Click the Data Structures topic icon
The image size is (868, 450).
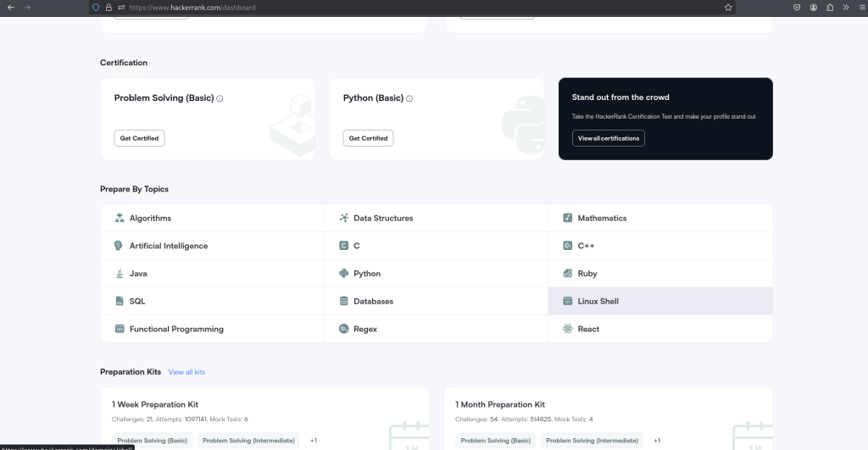(344, 218)
